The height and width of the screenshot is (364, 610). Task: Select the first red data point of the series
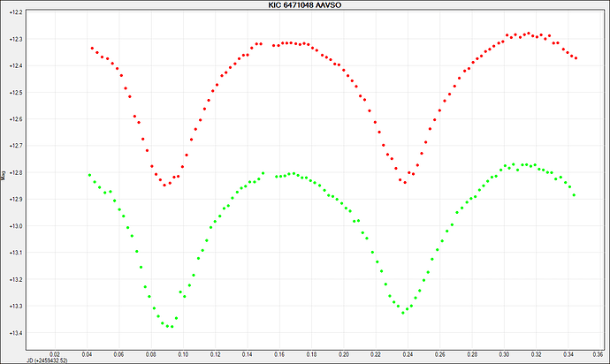(92, 49)
